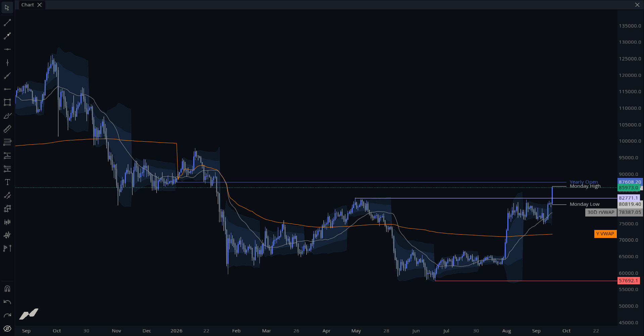Screen dimensions: 644x336
Task: Select the cursor pointer tool
Action: [x=7, y=7]
